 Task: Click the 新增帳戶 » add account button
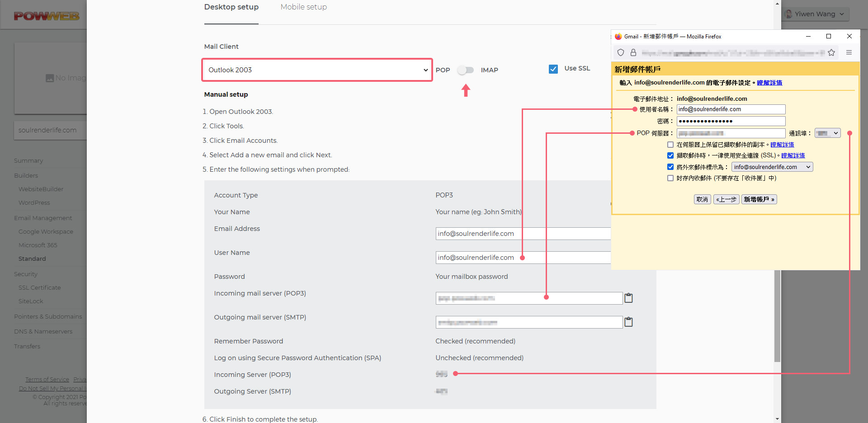(x=759, y=199)
